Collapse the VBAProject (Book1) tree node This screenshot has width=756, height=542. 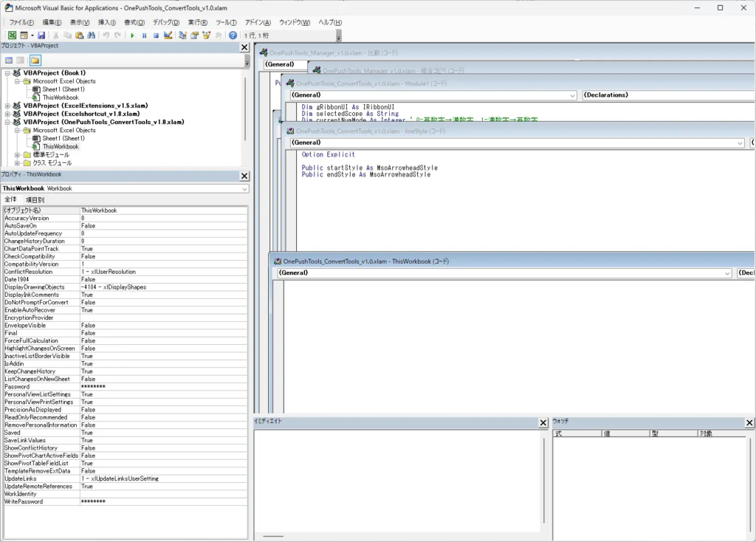pyautogui.click(x=8, y=73)
